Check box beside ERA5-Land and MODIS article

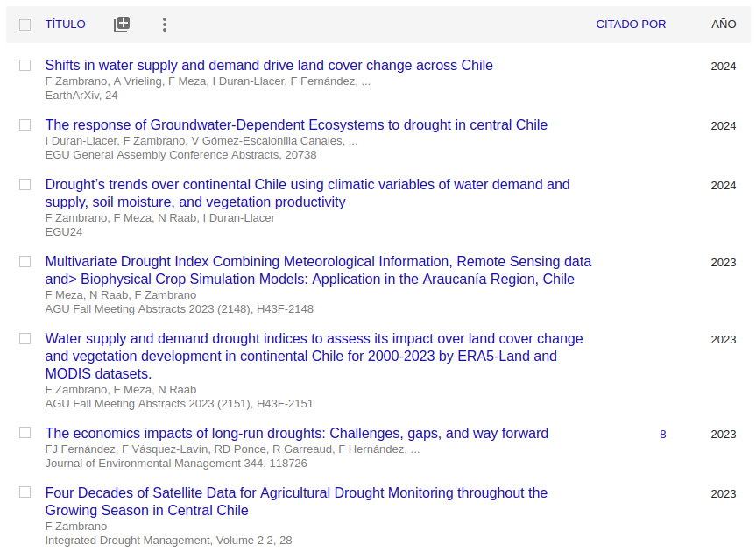pyautogui.click(x=25, y=339)
